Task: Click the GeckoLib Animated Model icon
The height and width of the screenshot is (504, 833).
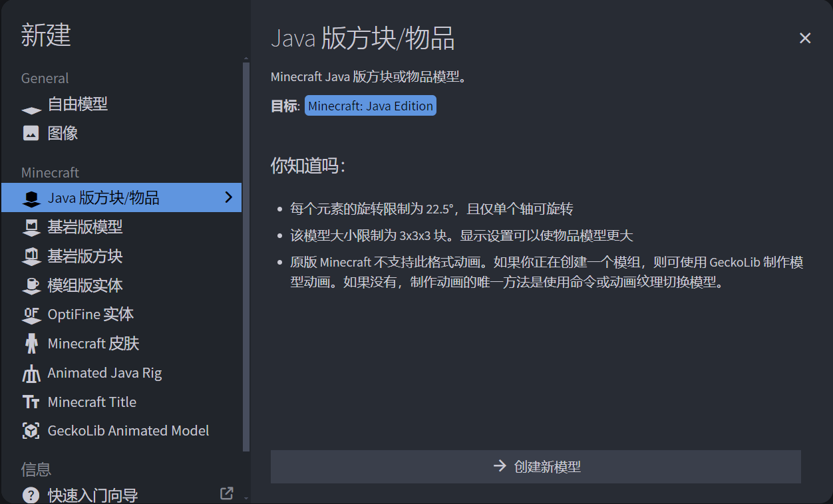Action: pos(31,431)
